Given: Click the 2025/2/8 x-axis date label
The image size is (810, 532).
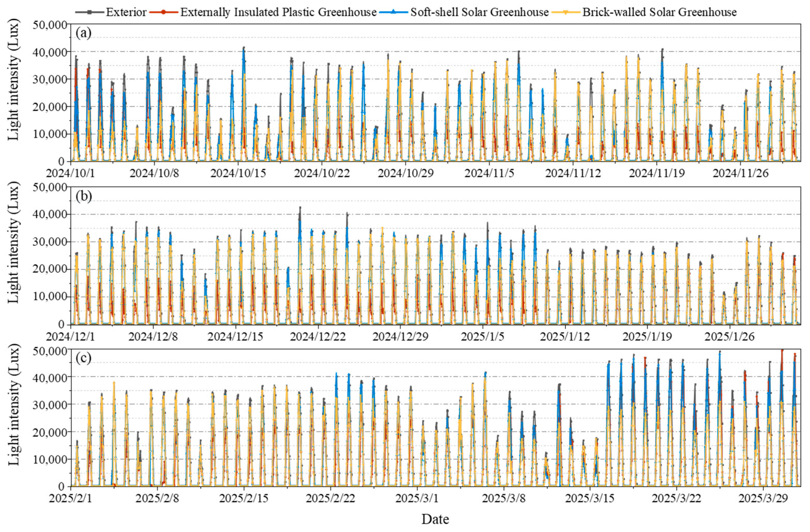Looking at the screenshot, I should (x=157, y=499).
